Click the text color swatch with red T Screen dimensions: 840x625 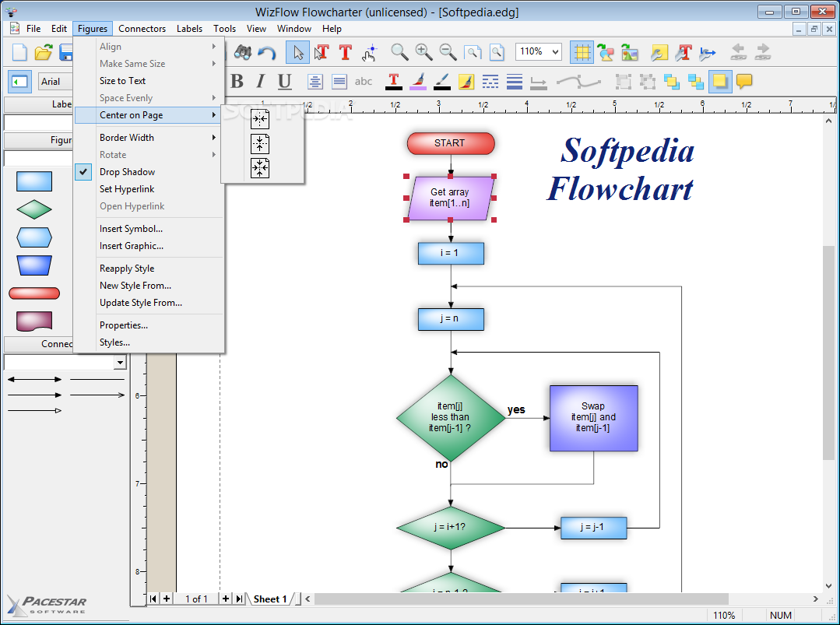point(394,82)
